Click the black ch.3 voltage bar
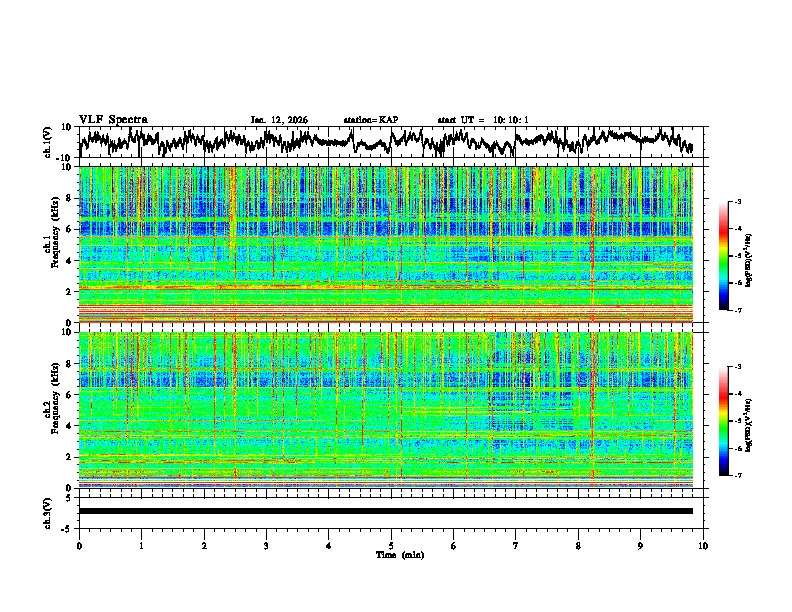The image size is (792, 612). (x=385, y=511)
